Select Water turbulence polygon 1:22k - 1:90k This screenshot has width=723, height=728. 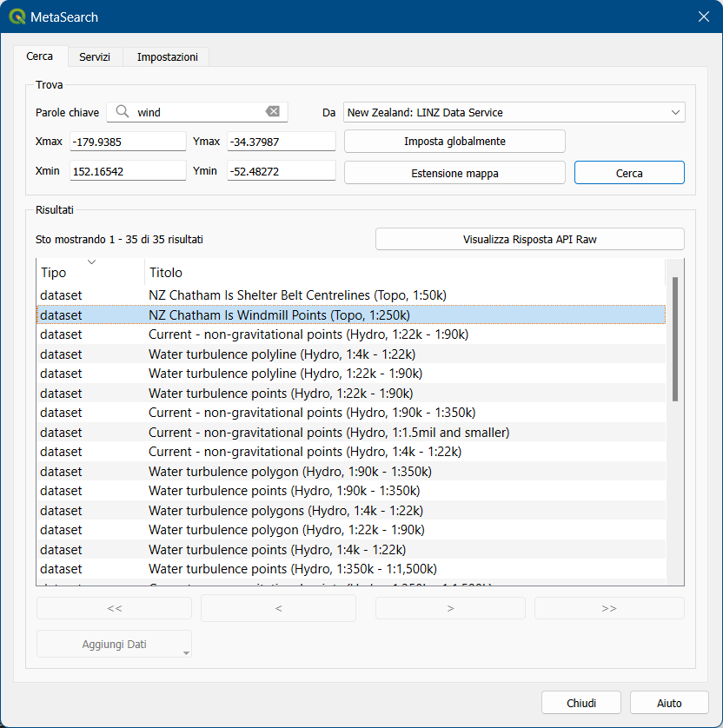point(351,529)
